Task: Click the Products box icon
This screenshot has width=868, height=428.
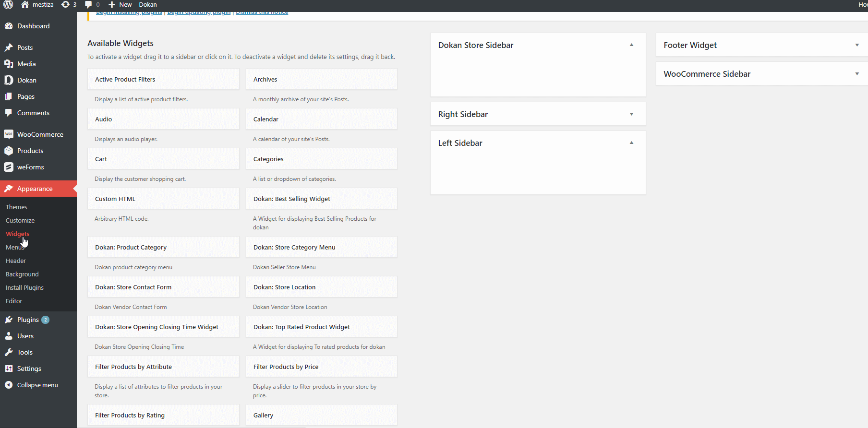Action: pyautogui.click(x=9, y=151)
